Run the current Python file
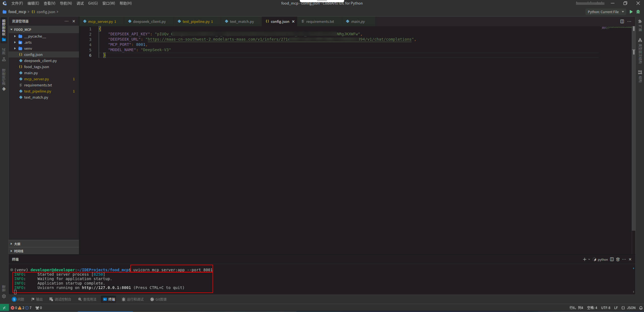Viewport: 644px width, 312px height. point(631,12)
